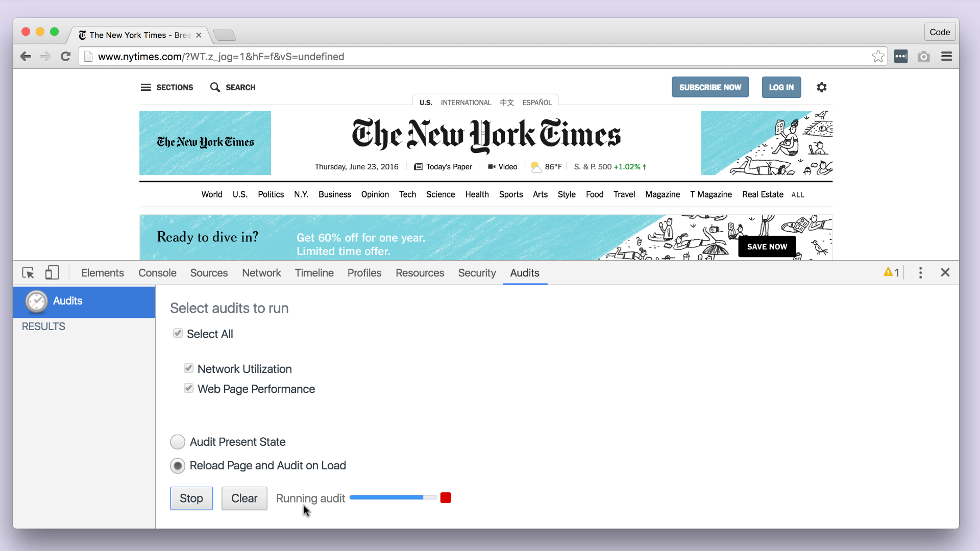
Task: Click the Save Now button
Action: coord(767,246)
